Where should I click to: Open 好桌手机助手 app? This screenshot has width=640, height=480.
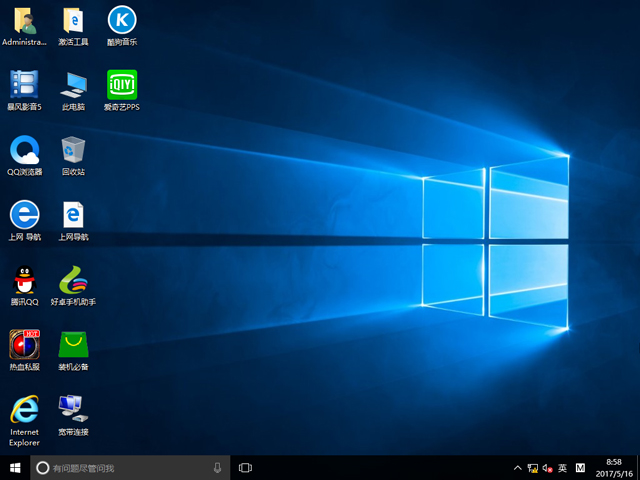pos(73,280)
